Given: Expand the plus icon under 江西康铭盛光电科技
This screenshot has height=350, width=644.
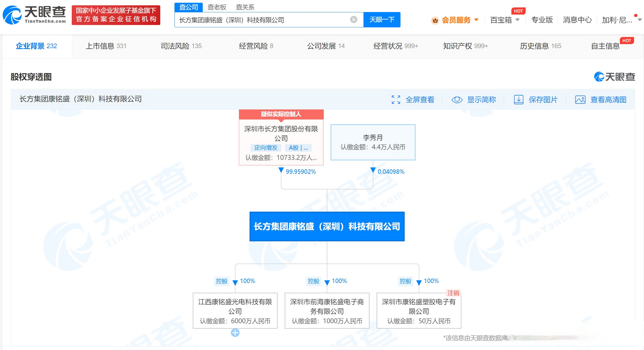Looking at the screenshot, I should coord(235,333).
